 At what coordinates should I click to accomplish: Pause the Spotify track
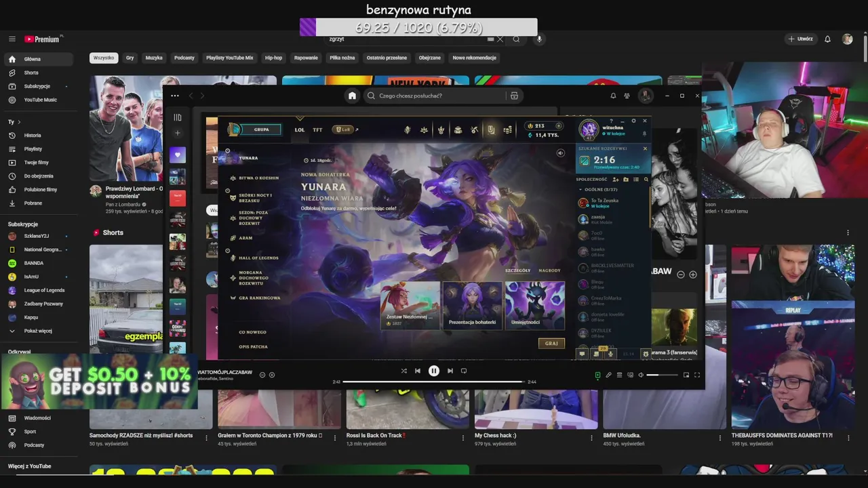tap(434, 371)
